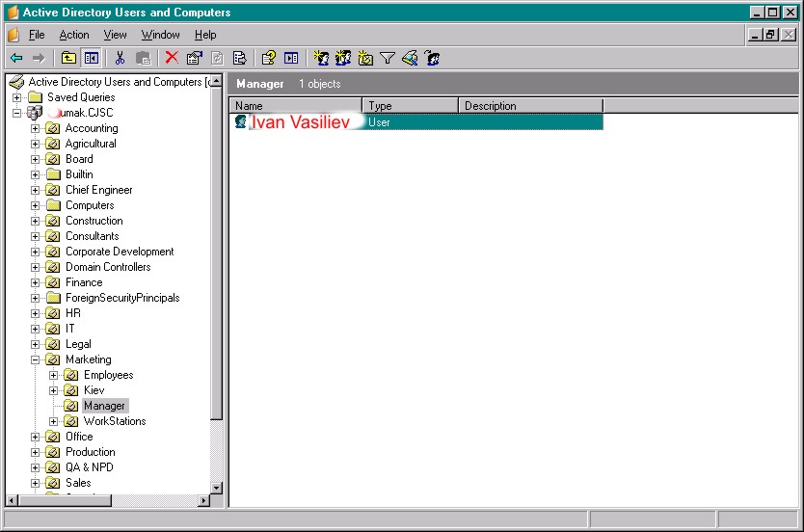This screenshot has height=532, width=804.
Task: Open the Action menu
Action: [74, 35]
